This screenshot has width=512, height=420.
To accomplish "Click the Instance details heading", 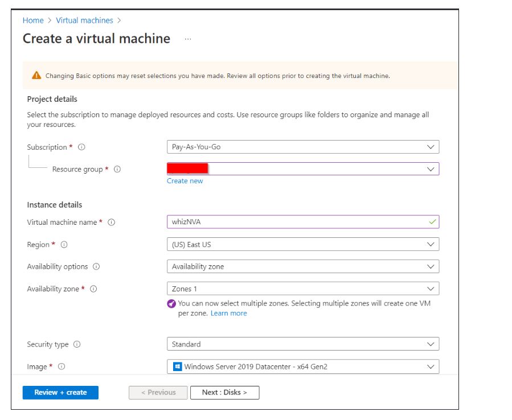I will tap(55, 205).
